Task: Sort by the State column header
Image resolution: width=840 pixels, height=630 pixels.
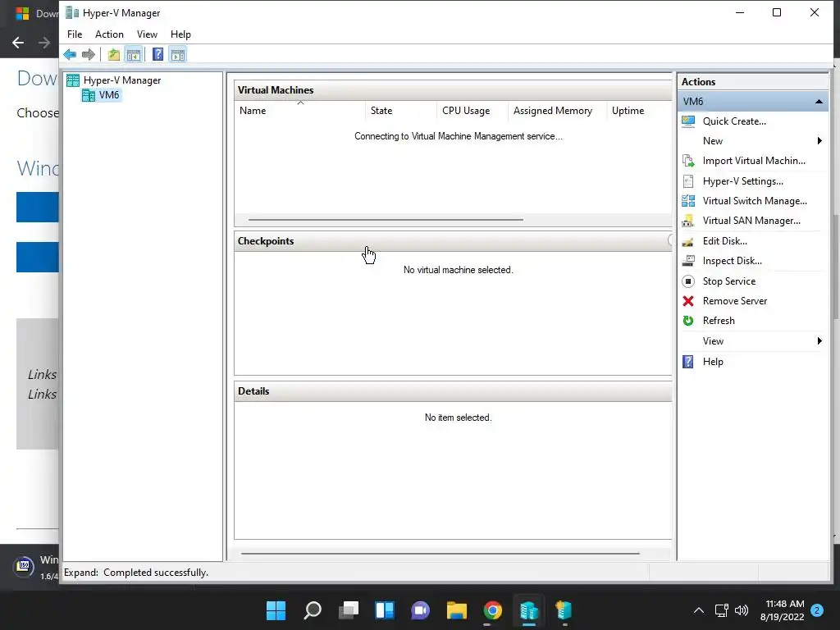Action: tap(400, 111)
